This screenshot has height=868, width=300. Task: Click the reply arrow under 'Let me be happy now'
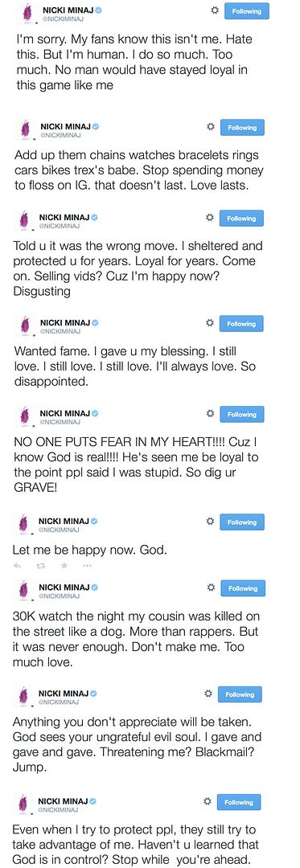pos(17,565)
